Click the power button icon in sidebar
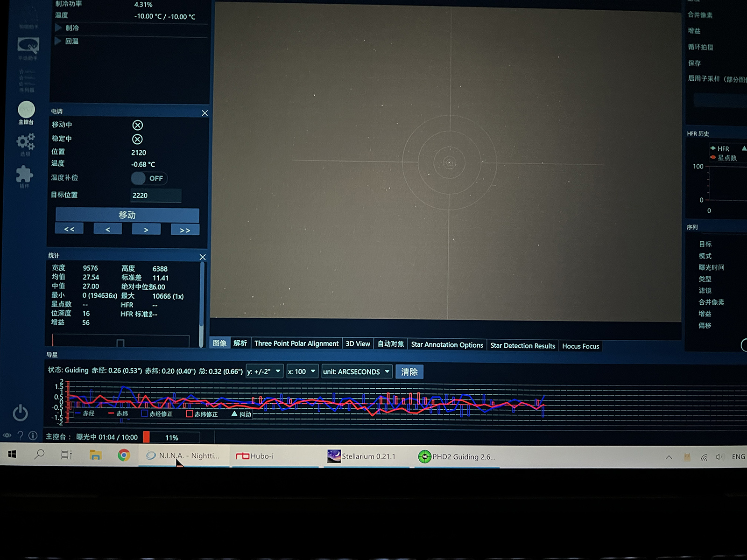Viewport: 747px width, 560px height. click(20, 413)
